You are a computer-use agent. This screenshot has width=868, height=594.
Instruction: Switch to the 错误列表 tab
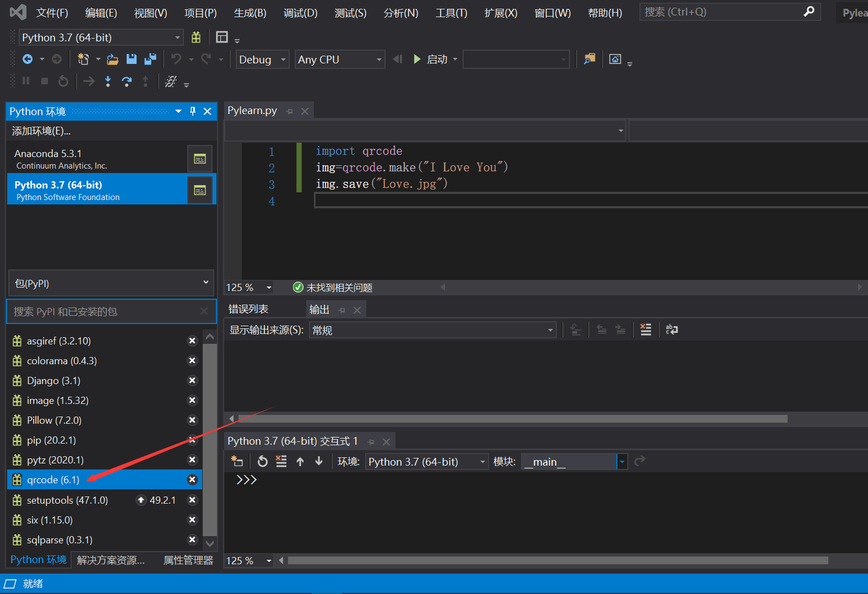click(x=248, y=309)
